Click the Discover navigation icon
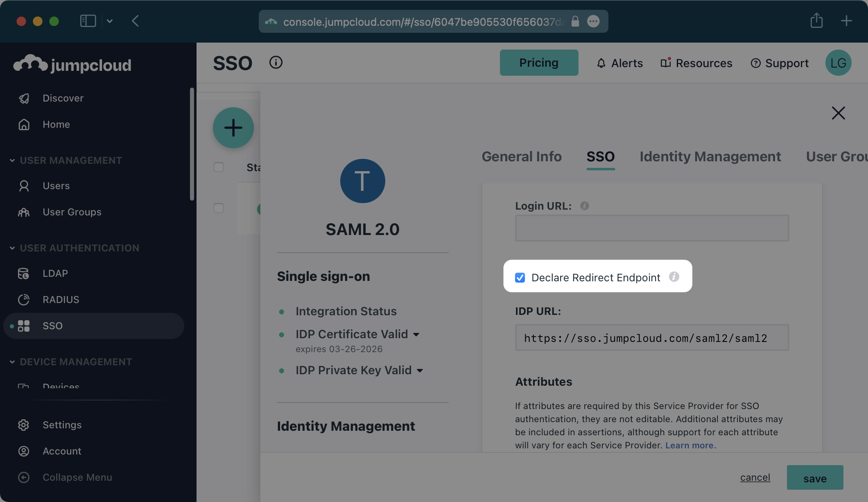The height and width of the screenshot is (502, 868). tap(24, 97)
